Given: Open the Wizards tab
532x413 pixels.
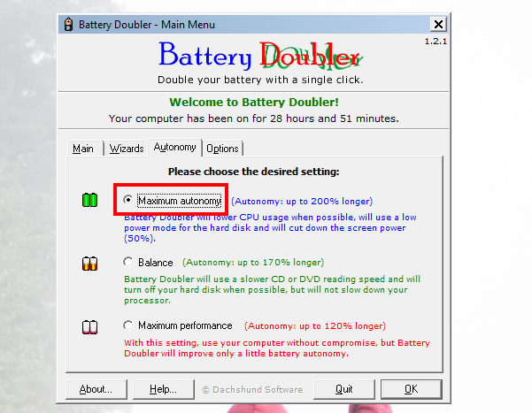Looking at the screenshot, I should [127, 149].
